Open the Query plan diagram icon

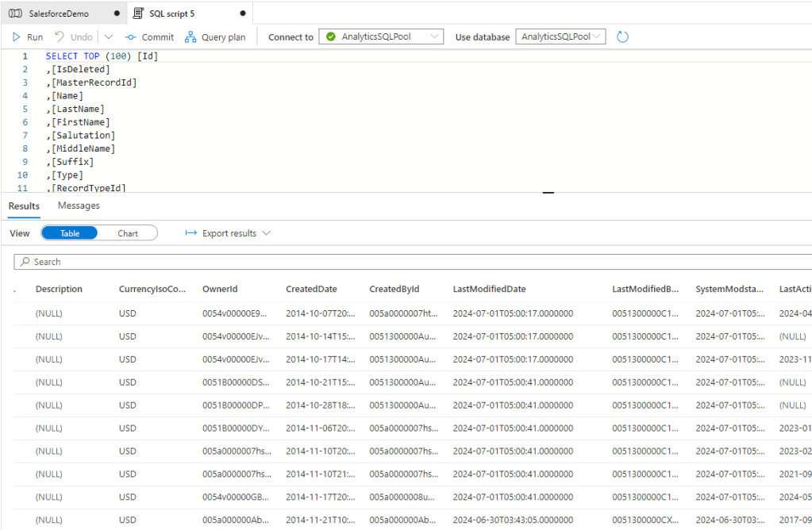click(190, 37)
